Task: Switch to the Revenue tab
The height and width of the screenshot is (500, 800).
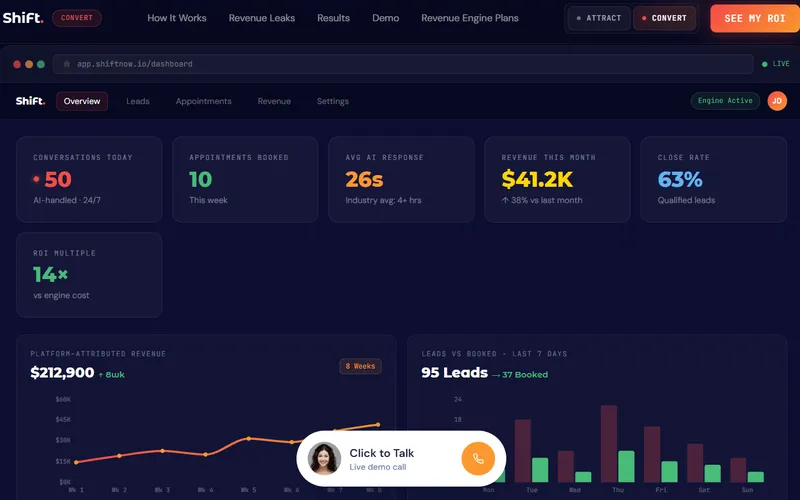Action: (274, 101)
